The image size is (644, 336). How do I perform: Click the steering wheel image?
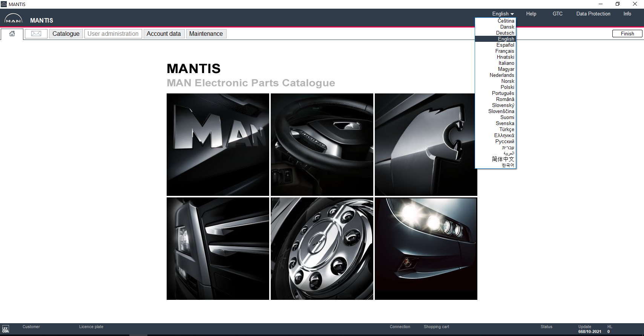(322, 145)
